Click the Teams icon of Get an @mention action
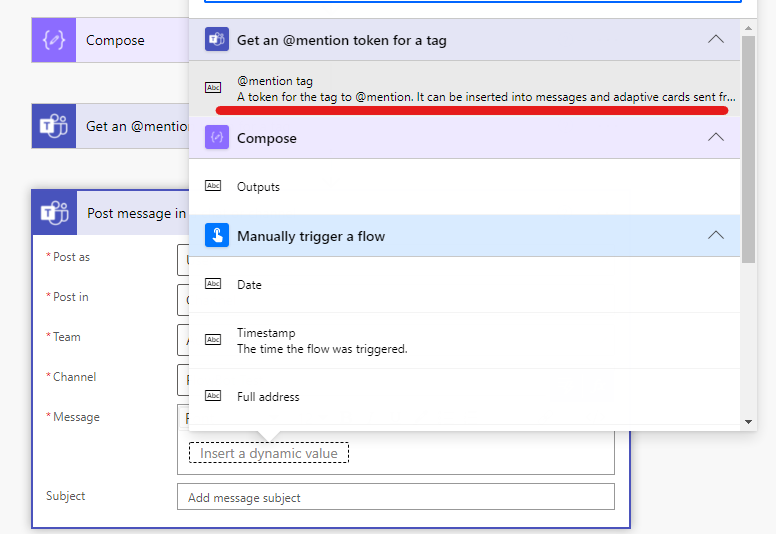Image resolution: width=776 pixels, height=534 pixels. click(54, 126)
